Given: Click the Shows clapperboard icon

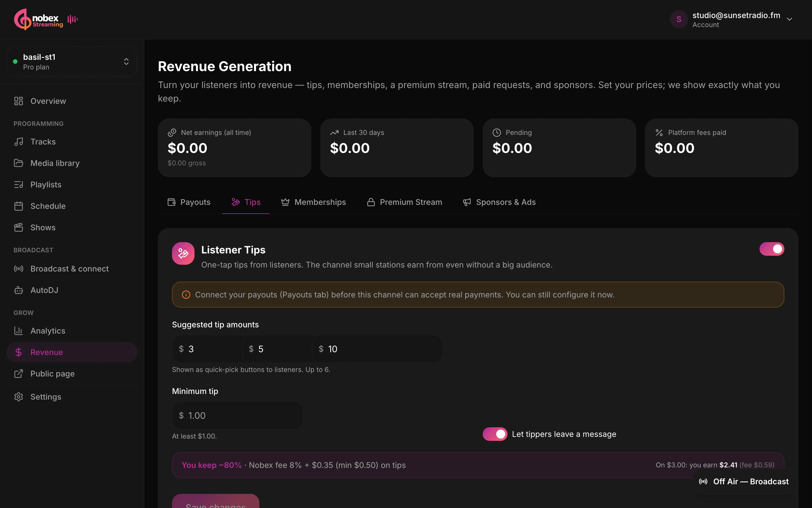Looking at the screenshot, I should click(x=18, y=228).
